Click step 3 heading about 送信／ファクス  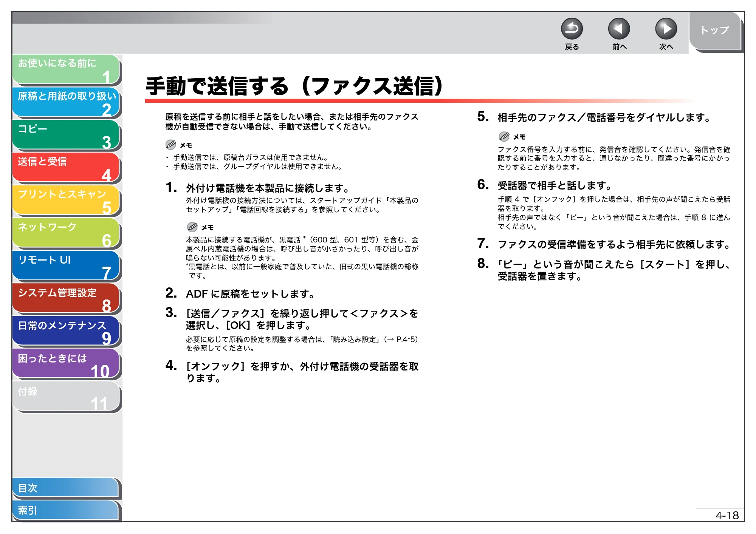[302, 319]
